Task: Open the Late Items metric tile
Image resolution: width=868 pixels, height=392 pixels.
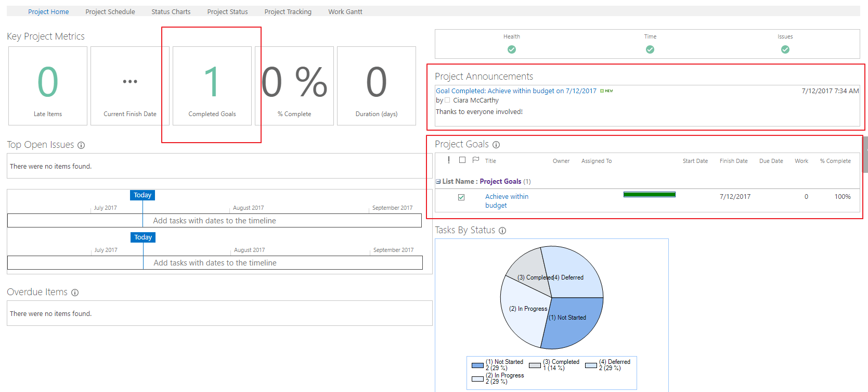Action: click(48, 86)
